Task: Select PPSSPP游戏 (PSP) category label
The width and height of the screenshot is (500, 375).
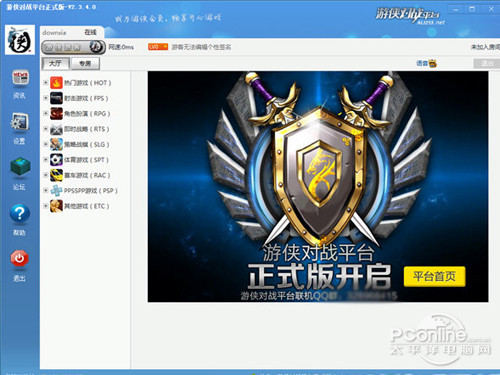Action: (x=91, y=191)
